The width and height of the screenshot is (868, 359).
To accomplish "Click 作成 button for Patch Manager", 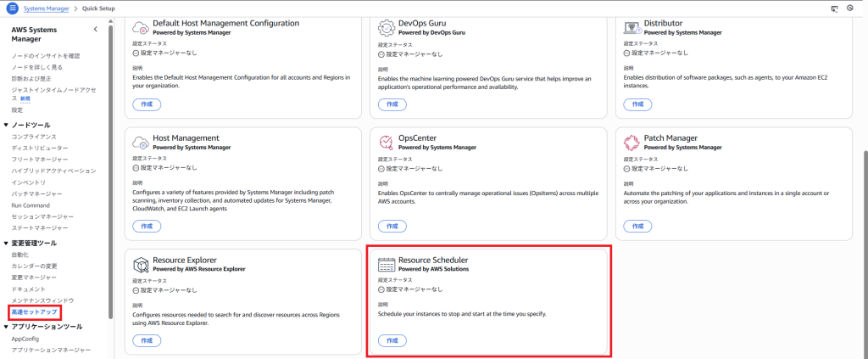I will 637,227.
